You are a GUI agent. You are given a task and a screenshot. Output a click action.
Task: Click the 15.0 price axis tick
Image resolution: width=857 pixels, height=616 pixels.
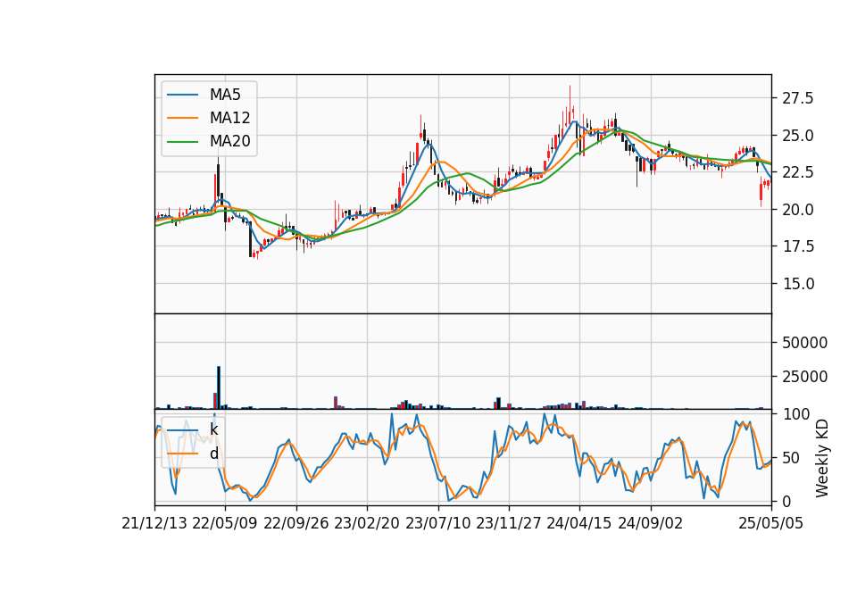pyautogui.click(x=797, y=284)
